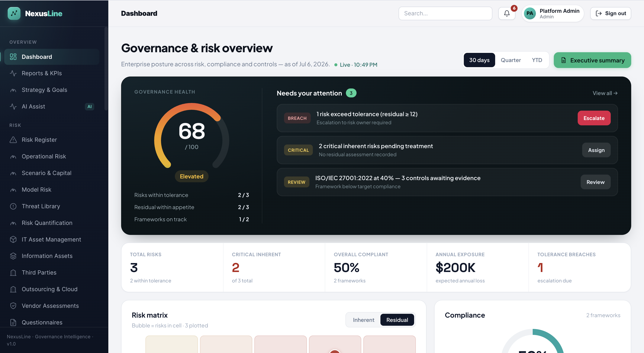Click the Annual Exposure $200K card
The width and height of the screenshot is (644, 353).
coord(477,267)
